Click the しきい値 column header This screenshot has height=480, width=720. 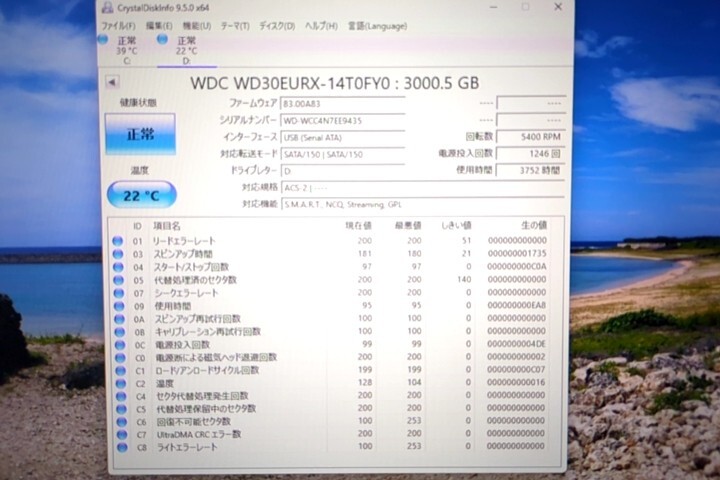[456, 226]
